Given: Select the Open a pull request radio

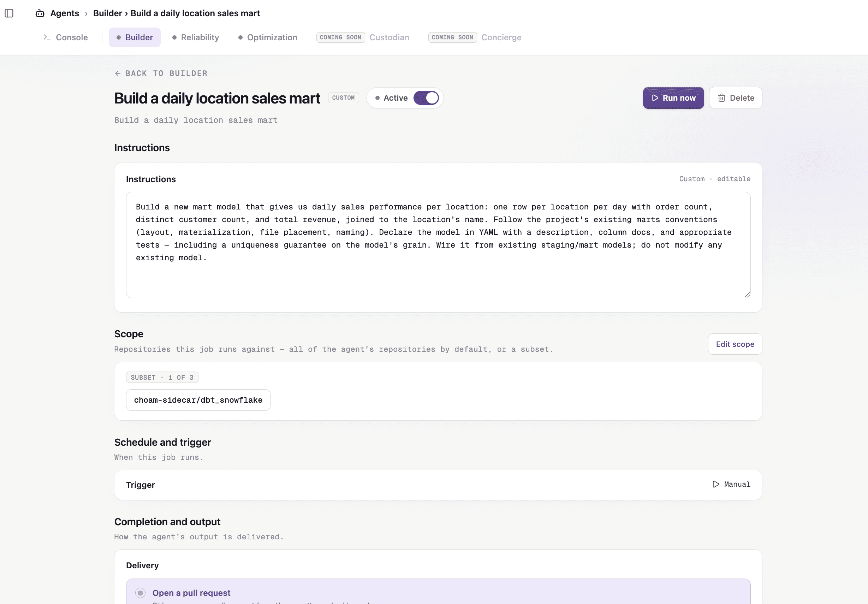Looking at the screenshot, I should pos(140,593).
